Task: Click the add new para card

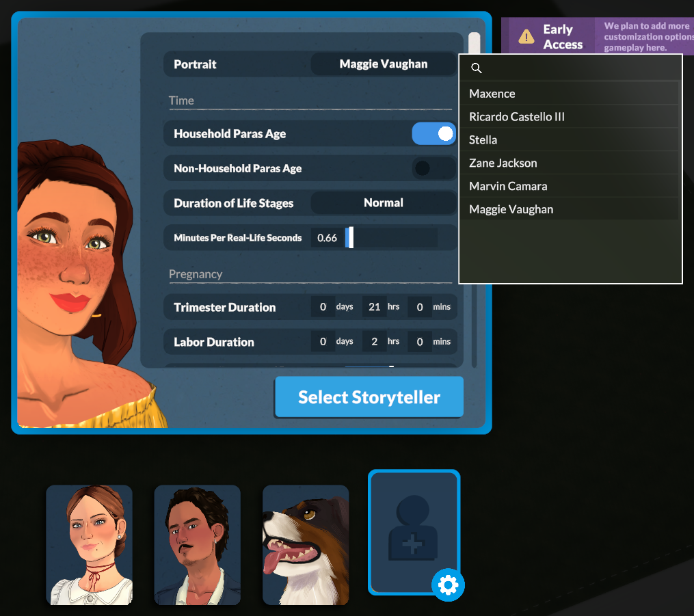Action: pyautogui.click(x=414, y=533)
